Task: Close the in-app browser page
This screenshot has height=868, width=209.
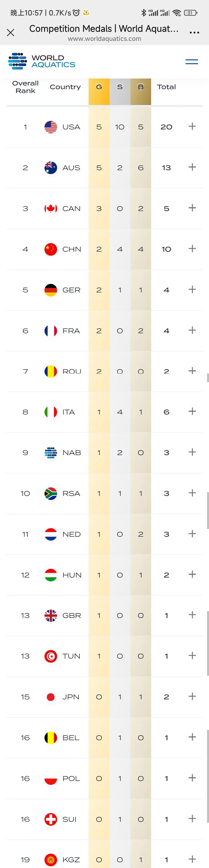Action: pos(10,32)
